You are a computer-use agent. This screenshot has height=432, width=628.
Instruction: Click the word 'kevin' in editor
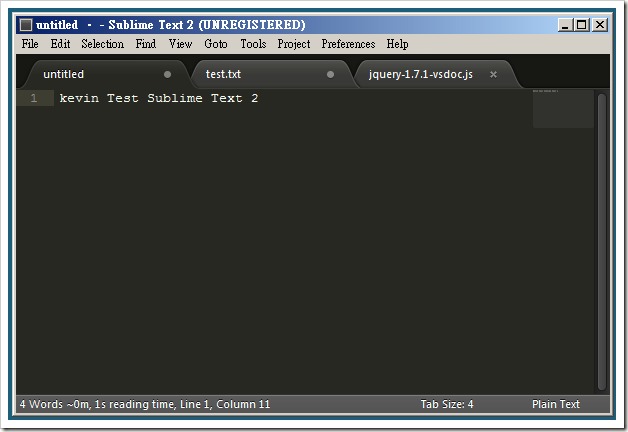[x=79, y=98]
